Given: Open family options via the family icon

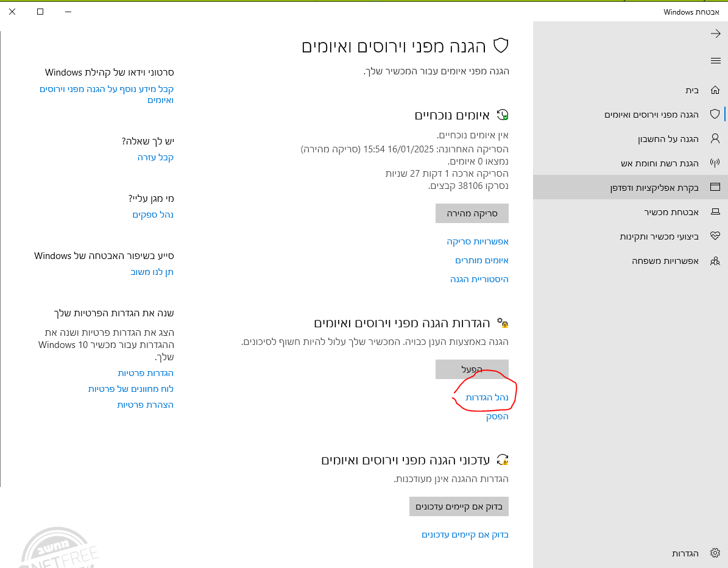Looking at the screenshot, I should tap(714, 261).
